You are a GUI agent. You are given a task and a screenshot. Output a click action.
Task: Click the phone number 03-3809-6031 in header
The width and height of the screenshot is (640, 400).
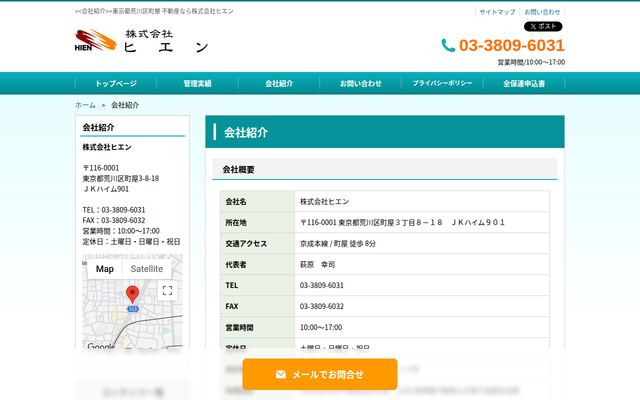click(511, 45)
